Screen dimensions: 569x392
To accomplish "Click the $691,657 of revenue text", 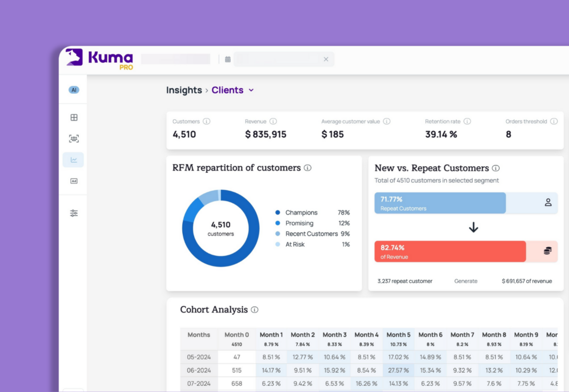I will point(527,281).
